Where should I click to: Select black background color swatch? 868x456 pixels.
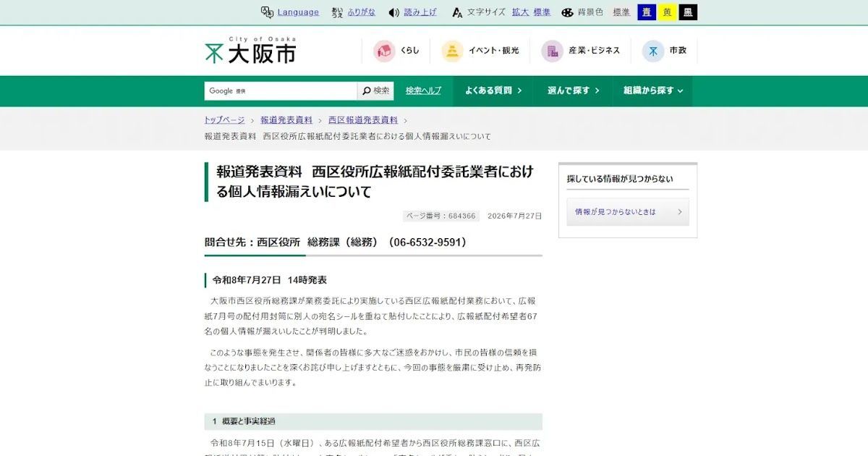(x=688, y=12)
